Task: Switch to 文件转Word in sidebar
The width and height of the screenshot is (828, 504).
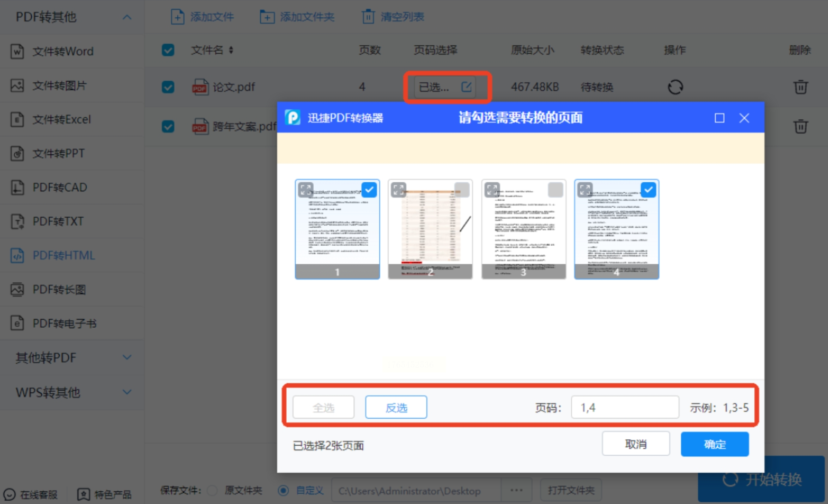Action: point(63,51)
